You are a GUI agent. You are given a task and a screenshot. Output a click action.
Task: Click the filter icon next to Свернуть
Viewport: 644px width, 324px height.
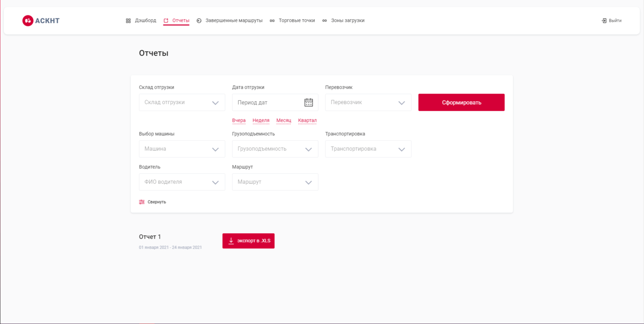click(141, 202)
